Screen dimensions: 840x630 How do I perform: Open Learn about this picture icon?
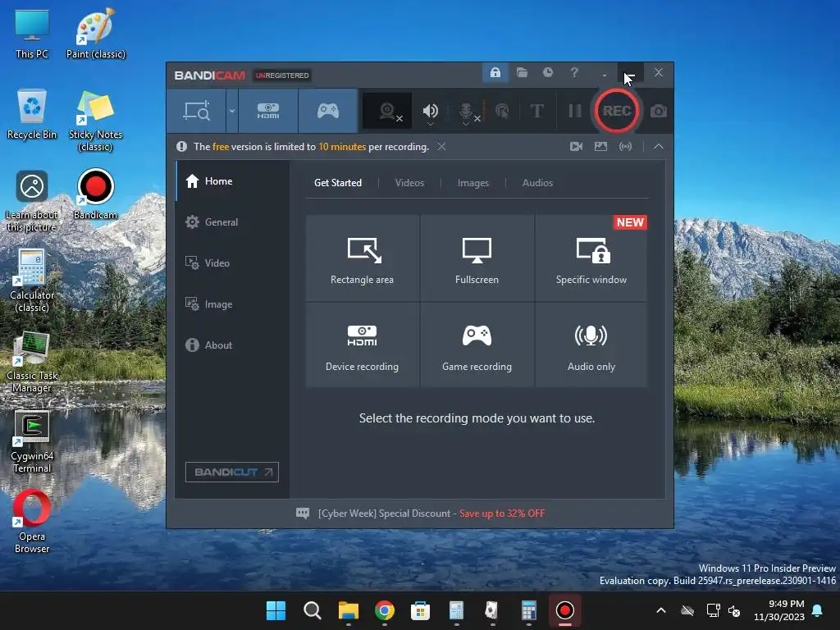coord(32,200)
